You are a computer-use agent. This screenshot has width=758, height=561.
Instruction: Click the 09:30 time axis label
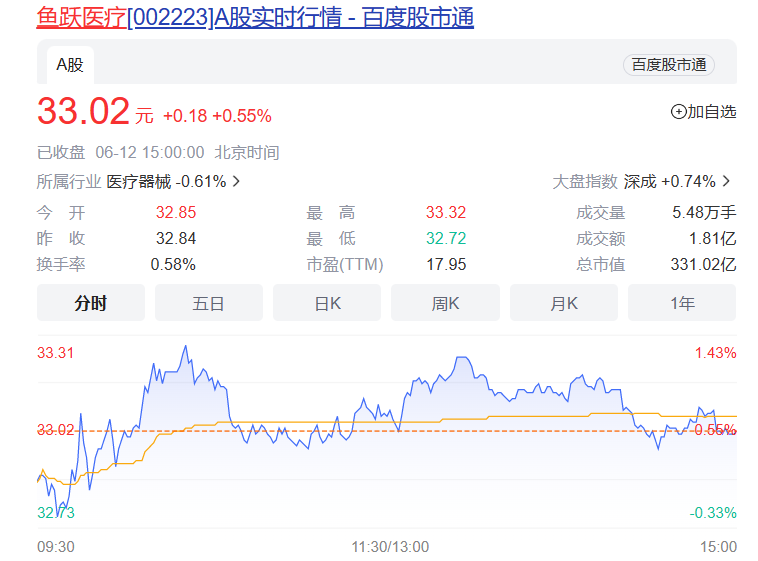coord(56,547)
